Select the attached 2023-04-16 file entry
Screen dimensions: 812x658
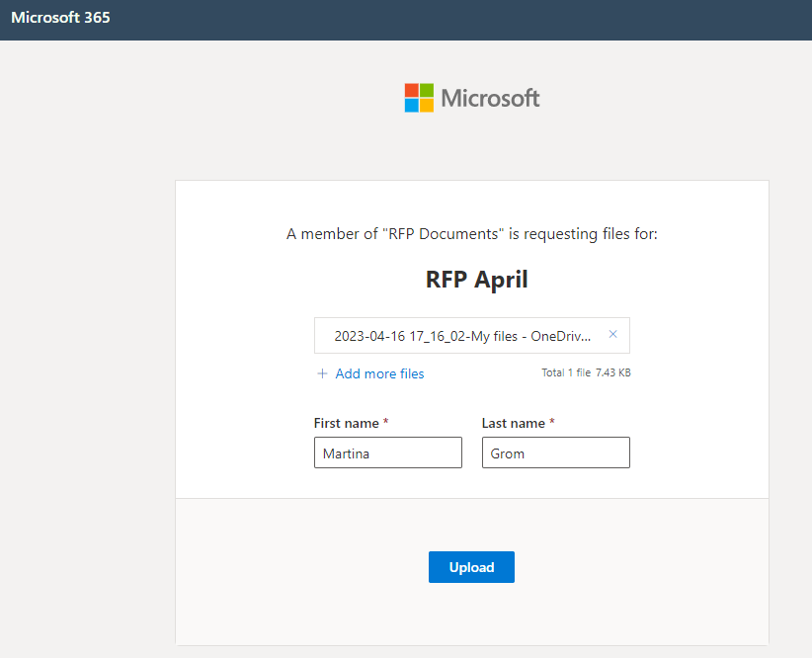click(462, 336)
